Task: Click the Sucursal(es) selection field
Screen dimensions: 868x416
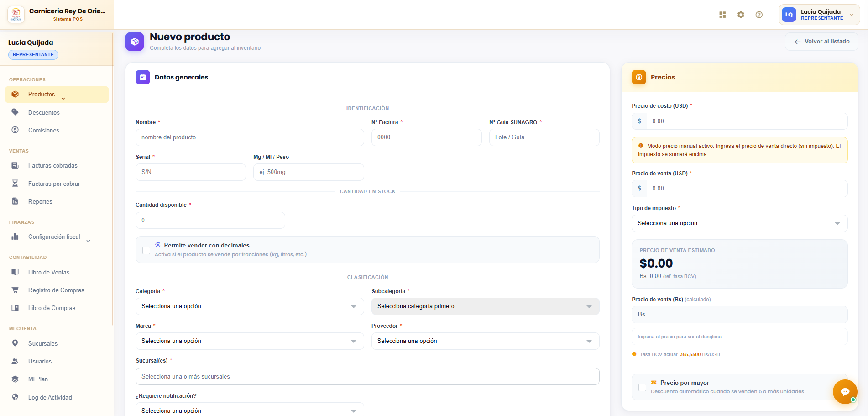Action: pyautogui.click(x=367, y=376)
